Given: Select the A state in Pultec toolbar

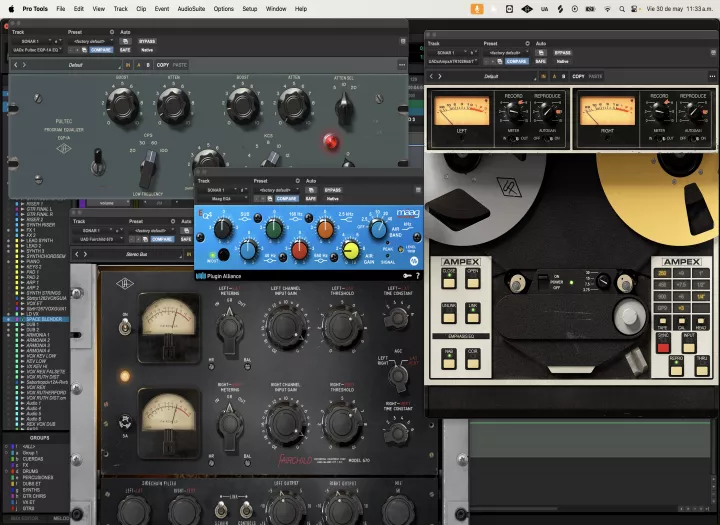Looking at the screenshot, I should (x=139, y=65).
